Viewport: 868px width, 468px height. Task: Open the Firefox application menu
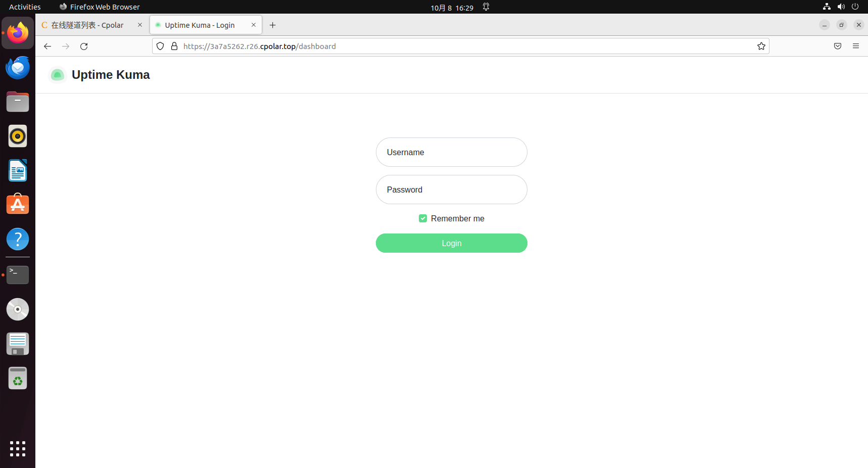tap(856, 46)
